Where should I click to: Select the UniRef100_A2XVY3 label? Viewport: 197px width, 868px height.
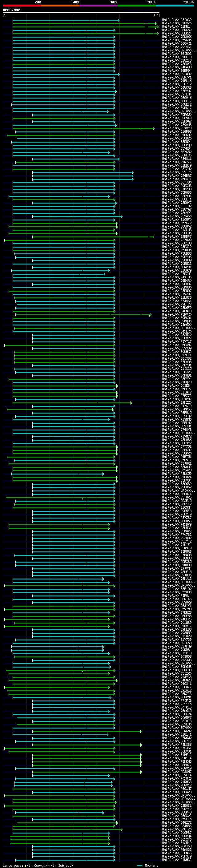[x=177, y=128]
